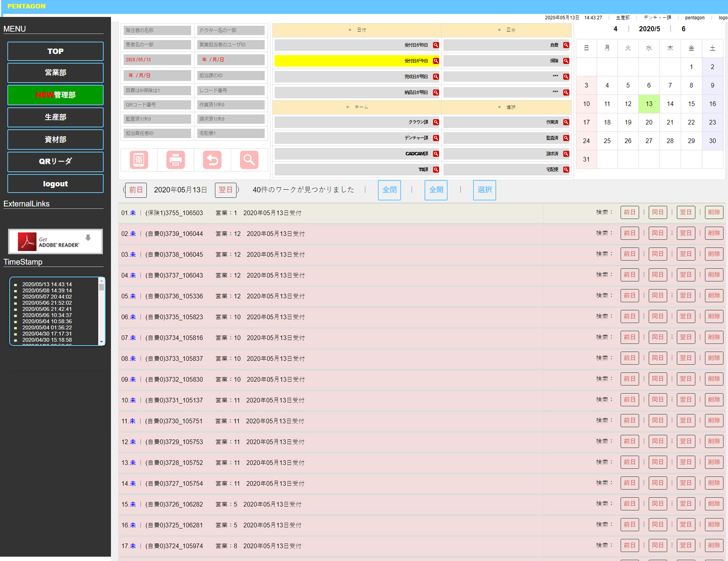728x561 pixels.
Task: Open the TOP menu item
Action: tap(55, 51)
